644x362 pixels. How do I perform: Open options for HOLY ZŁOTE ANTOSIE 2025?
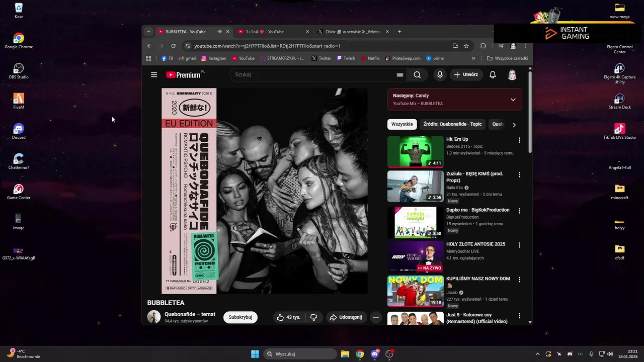tap(520, 245)
